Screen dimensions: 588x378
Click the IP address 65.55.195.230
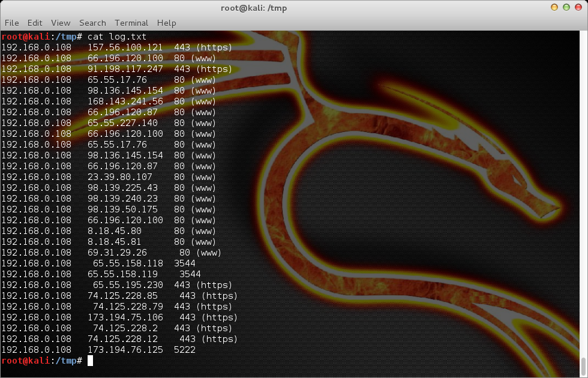[128, 285]
